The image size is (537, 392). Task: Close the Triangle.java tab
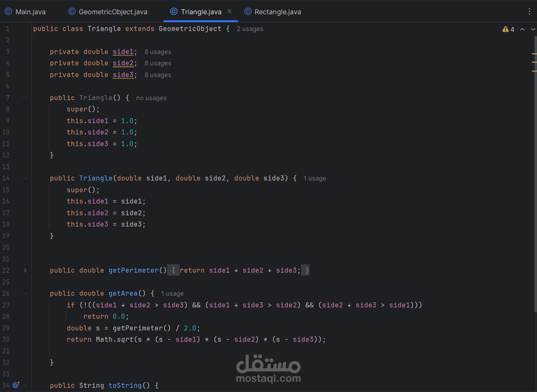[x=230, y=11]
